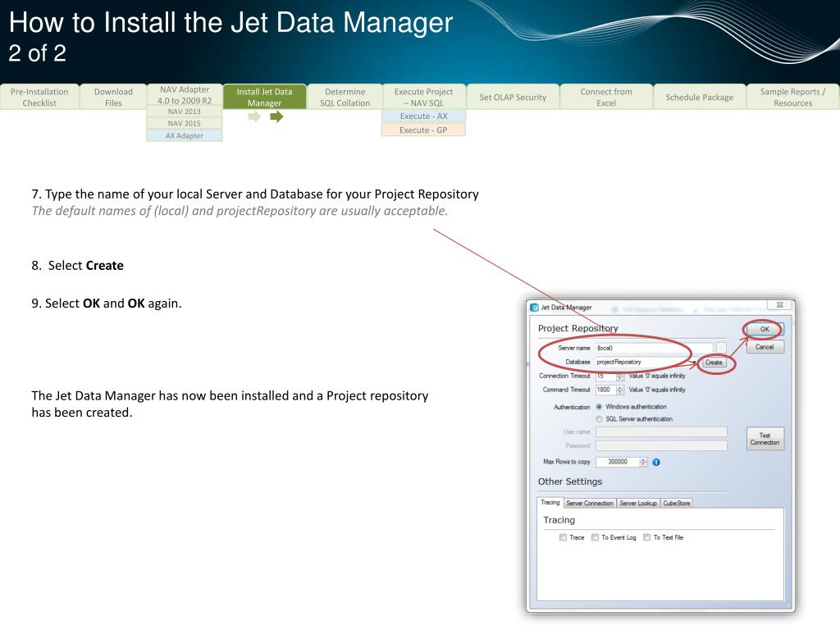Click the Max Rows to copy spinner arrows
Screen dimensions: 840x630
coord(643,462)
